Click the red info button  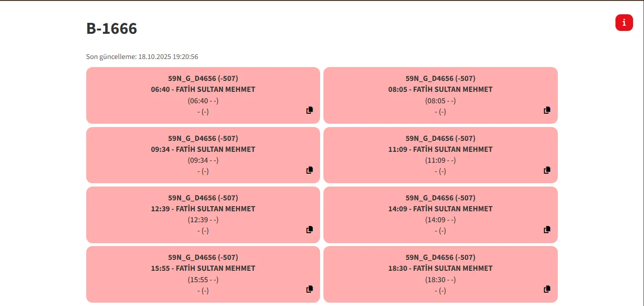point(624,22)
